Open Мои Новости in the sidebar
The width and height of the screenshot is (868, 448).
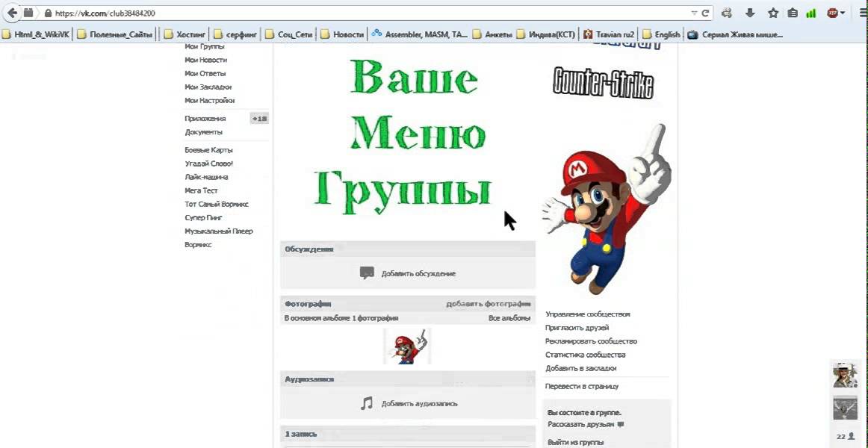pos(206,60)
